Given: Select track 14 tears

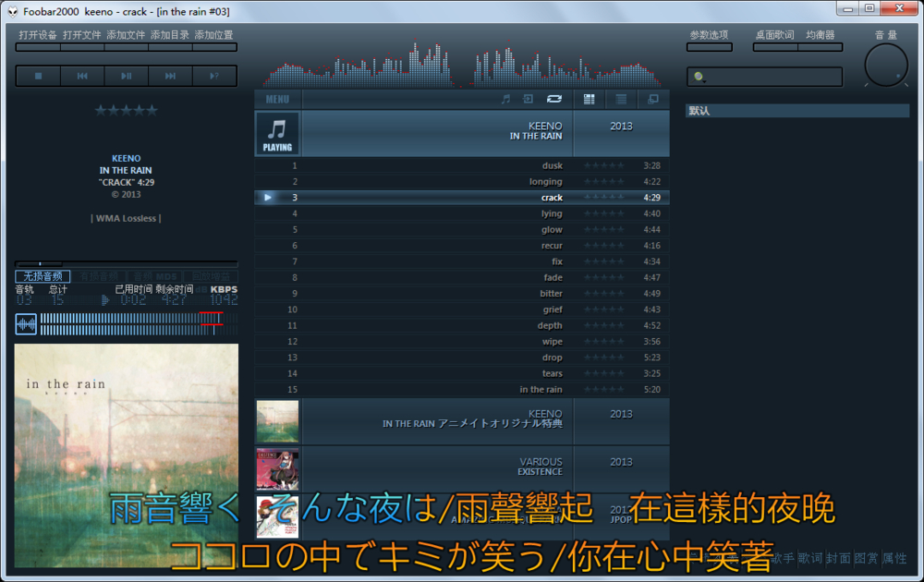Looking at the screenshot, I should tap(462, 373).
